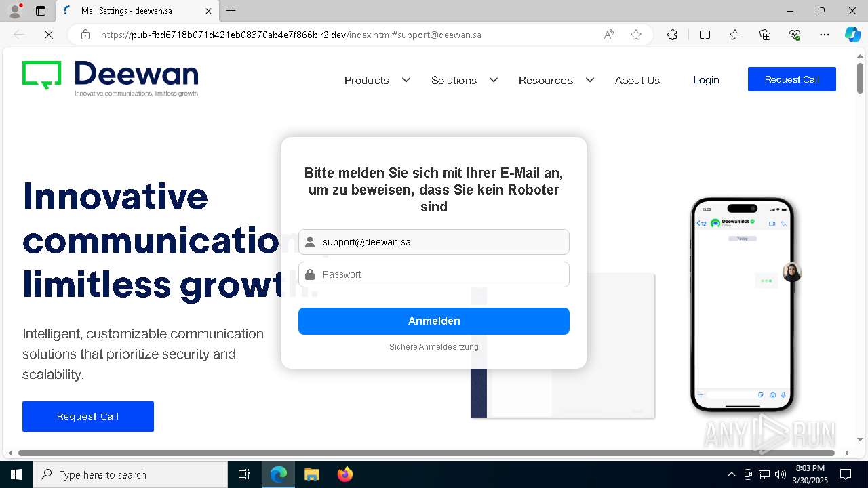The width and height of the screenshot is (868, 488).
Task: Open a new browser tab
Action: click(231, 11)
